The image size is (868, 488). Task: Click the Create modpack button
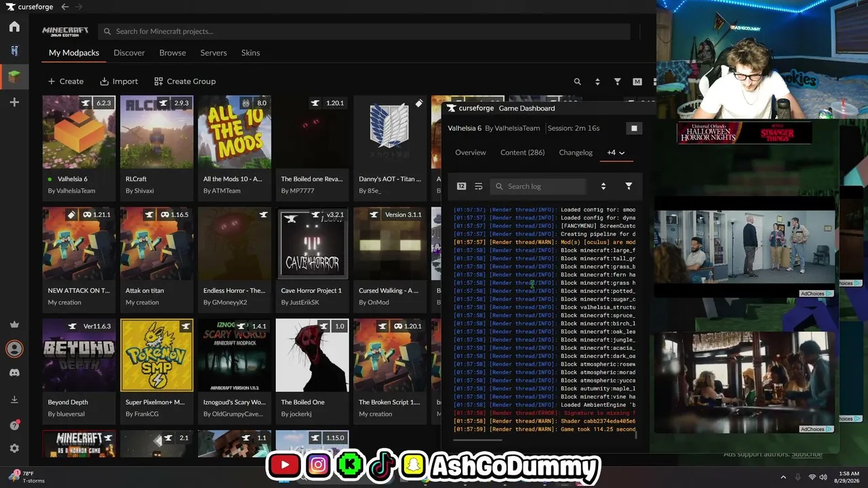(x=66, y=81)
